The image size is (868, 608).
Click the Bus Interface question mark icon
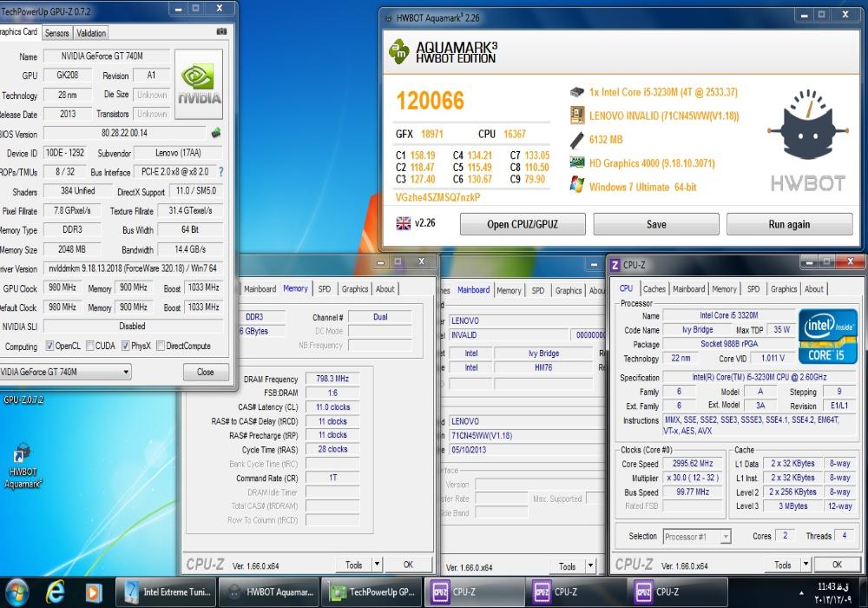[220, 172]
